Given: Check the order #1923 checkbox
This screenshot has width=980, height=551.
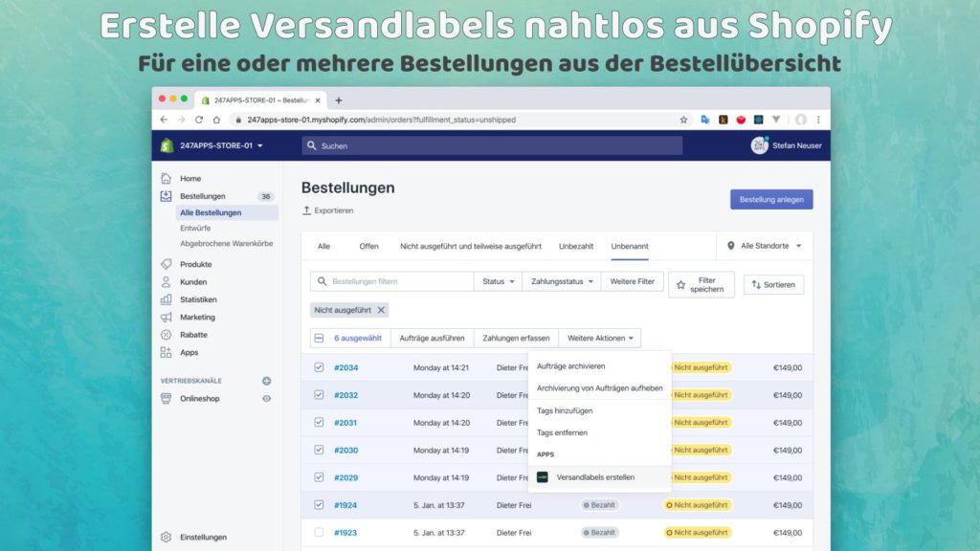Looking at the screenshot, I should point(319,532).
